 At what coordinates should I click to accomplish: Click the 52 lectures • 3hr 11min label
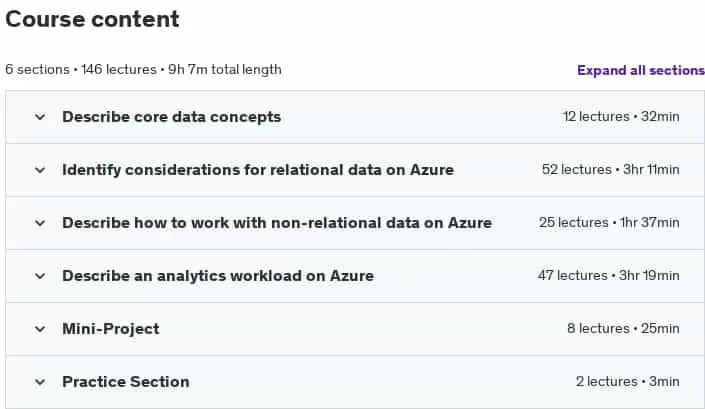tap(611, 170)
